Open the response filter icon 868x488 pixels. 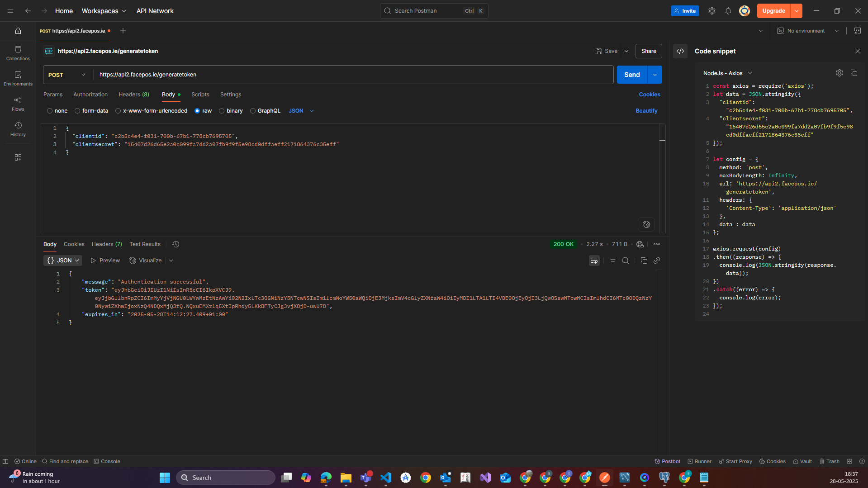tap(613, 261)
